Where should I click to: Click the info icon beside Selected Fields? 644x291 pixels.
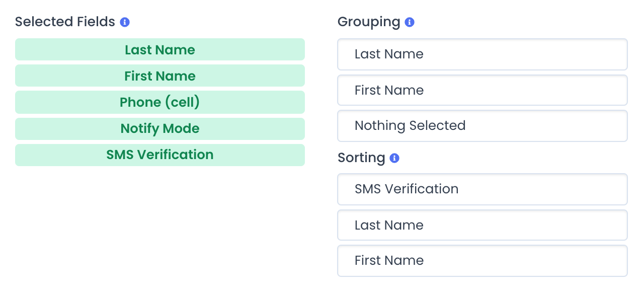[125, 22]
